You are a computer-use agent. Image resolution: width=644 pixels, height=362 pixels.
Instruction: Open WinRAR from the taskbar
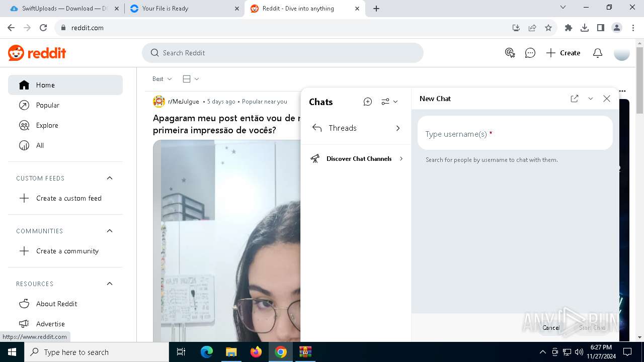point(305,352)
